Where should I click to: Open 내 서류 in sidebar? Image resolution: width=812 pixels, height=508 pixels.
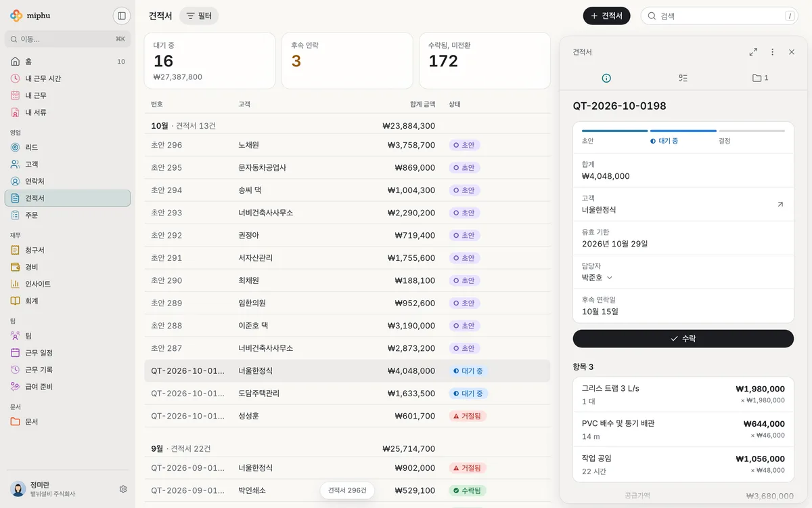click(x=68, y=112)
